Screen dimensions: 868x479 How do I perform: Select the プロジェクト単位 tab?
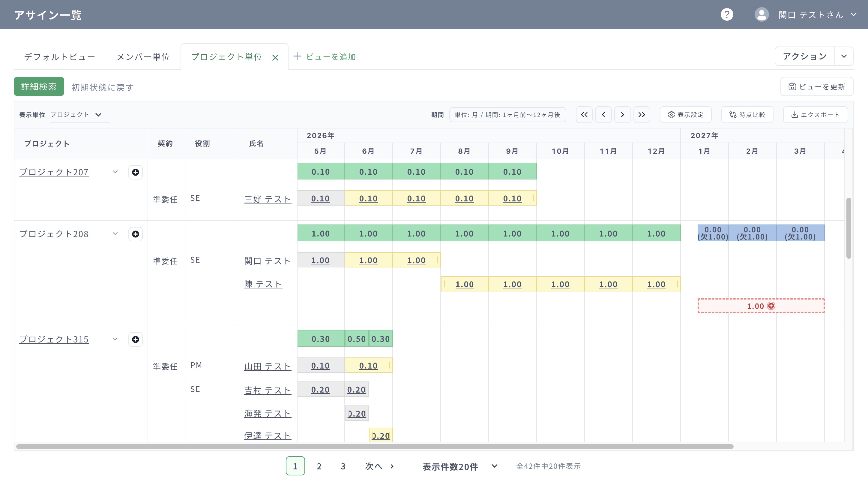point(226,57)
